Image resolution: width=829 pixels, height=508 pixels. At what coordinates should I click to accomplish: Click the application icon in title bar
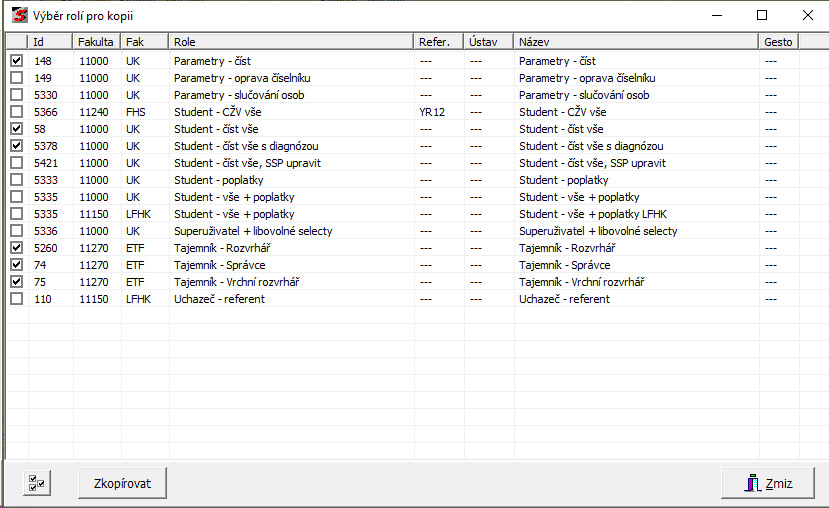coord(18,16)
